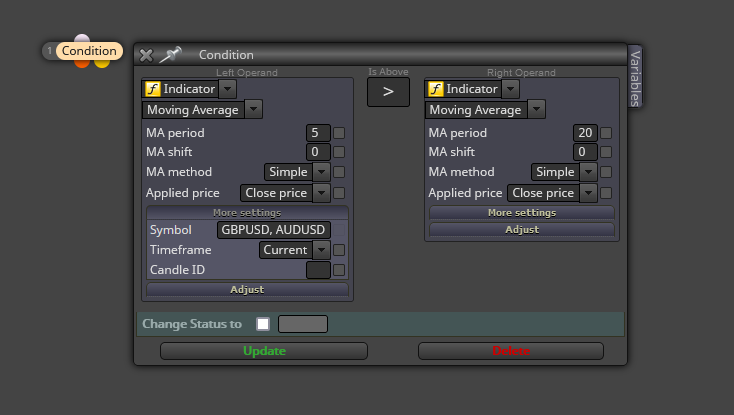Screen dimensions: 734x415
Task: Close the Condition panel with X icon
Action: point(146,55)
